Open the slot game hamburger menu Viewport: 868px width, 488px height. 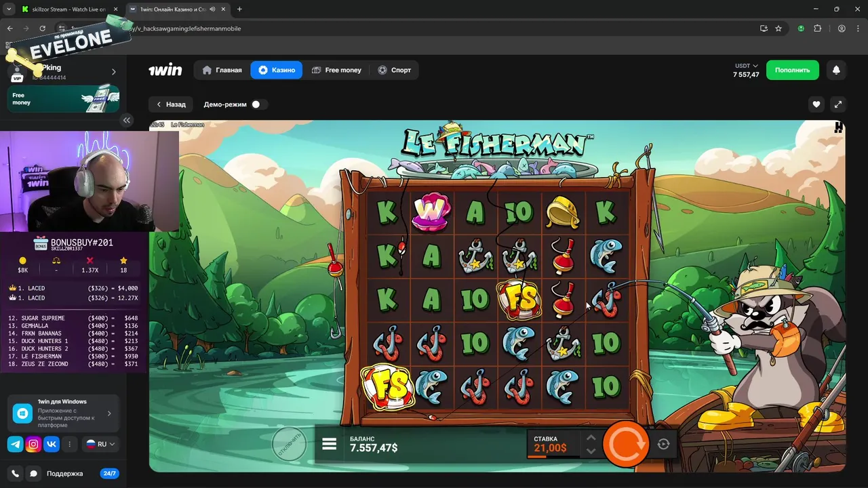point(330,444)
